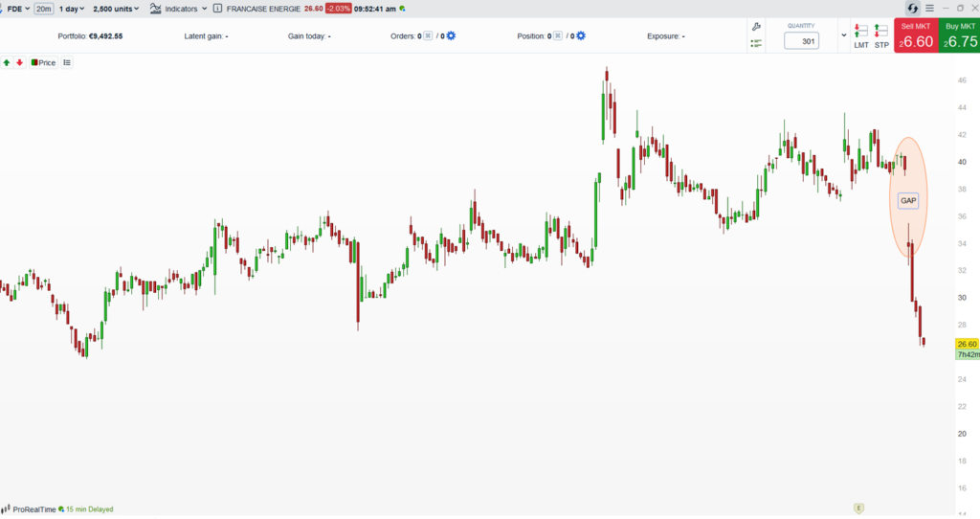Open the instrument info icon beside FRANCAISE ENERGIE

[x=217, y=9]
